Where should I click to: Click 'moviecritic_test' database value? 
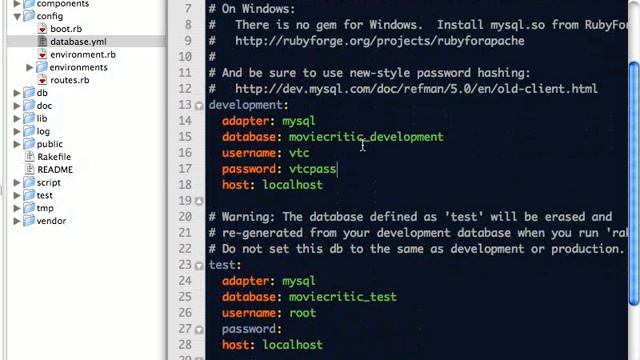tap(343, 297)
